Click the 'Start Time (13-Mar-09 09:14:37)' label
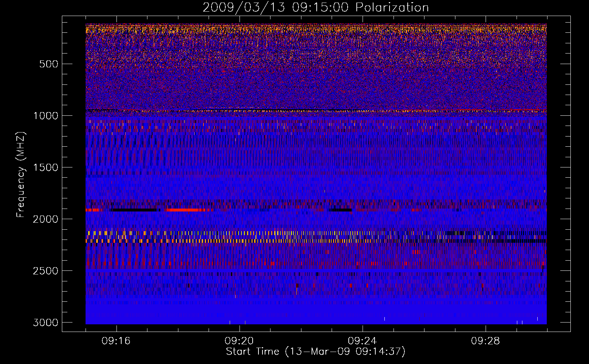589x364 pixels. coord(316,352)
